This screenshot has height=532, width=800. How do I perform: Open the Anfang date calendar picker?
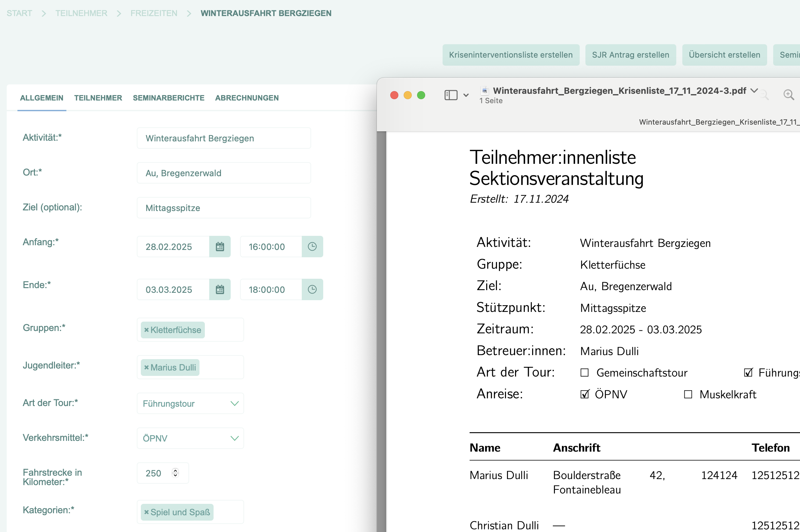tap(220, 247)
